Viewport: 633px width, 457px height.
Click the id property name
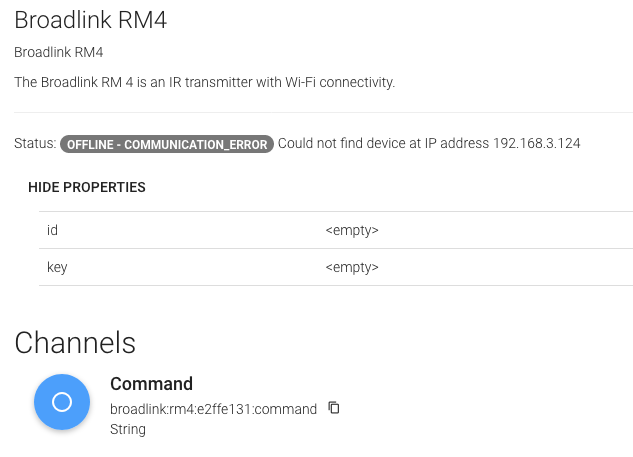tap(53, 231)
